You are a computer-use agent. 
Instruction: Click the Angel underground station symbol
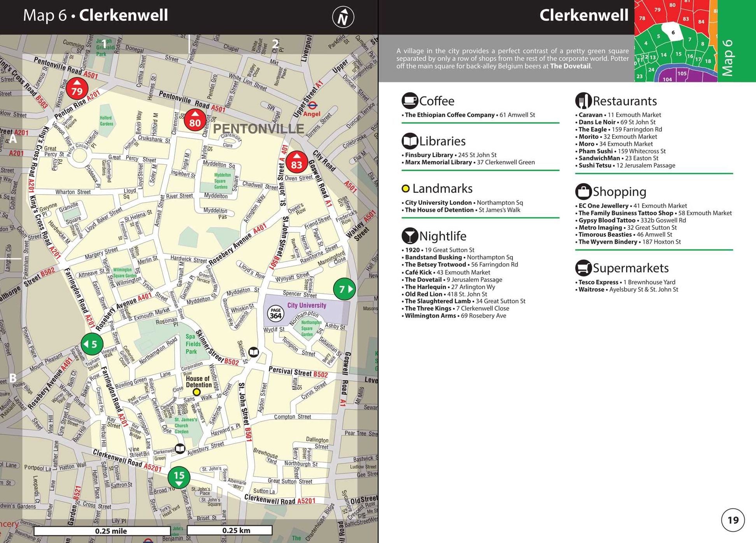click(312, 105)
